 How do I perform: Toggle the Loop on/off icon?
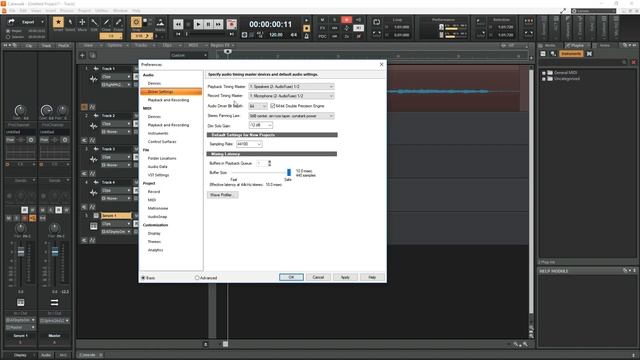(x=376, y=22)
